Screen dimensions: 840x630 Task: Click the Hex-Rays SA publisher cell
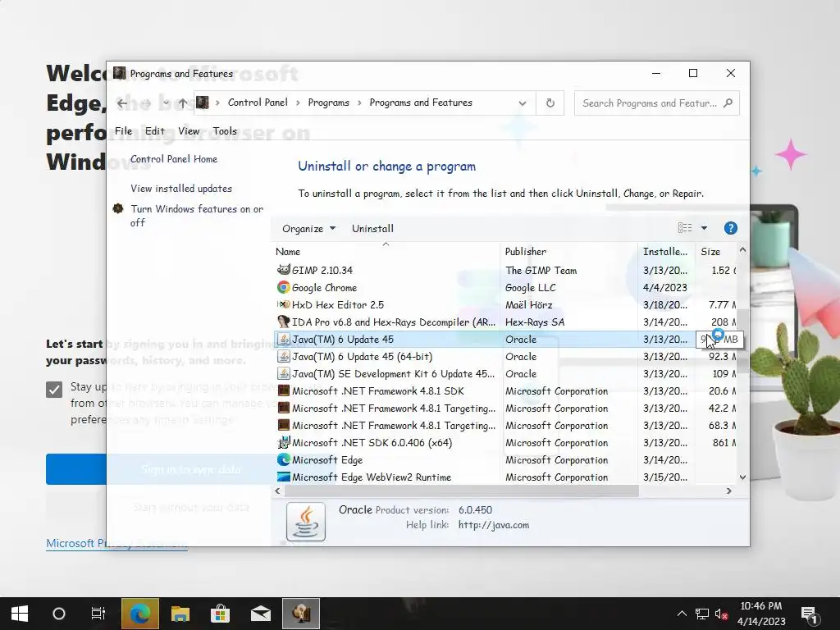point(535,322)
